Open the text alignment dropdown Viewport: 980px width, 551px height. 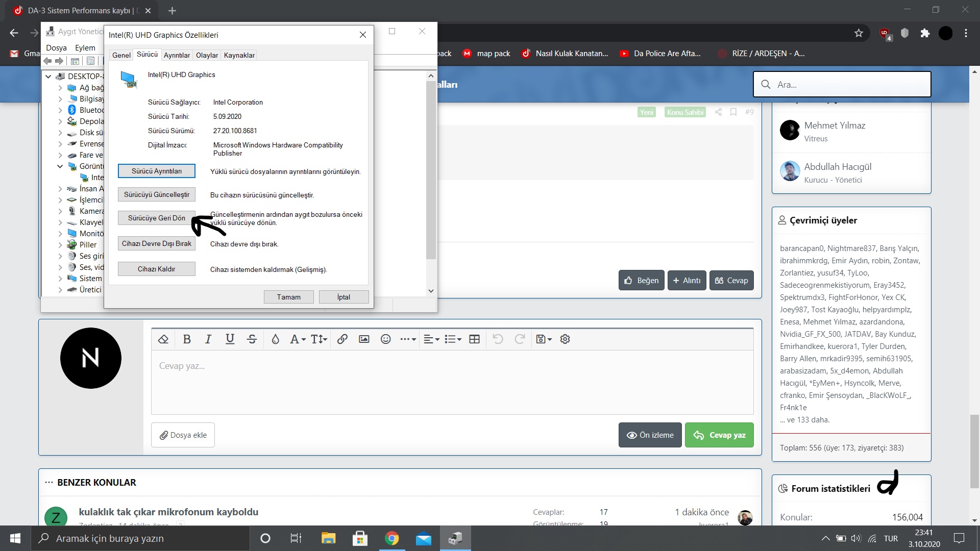point(431,339)
